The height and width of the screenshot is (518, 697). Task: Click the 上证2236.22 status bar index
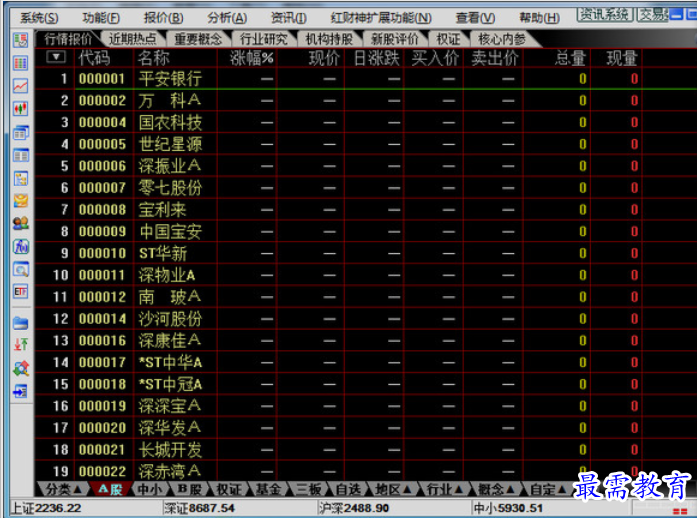click(45, 508)
